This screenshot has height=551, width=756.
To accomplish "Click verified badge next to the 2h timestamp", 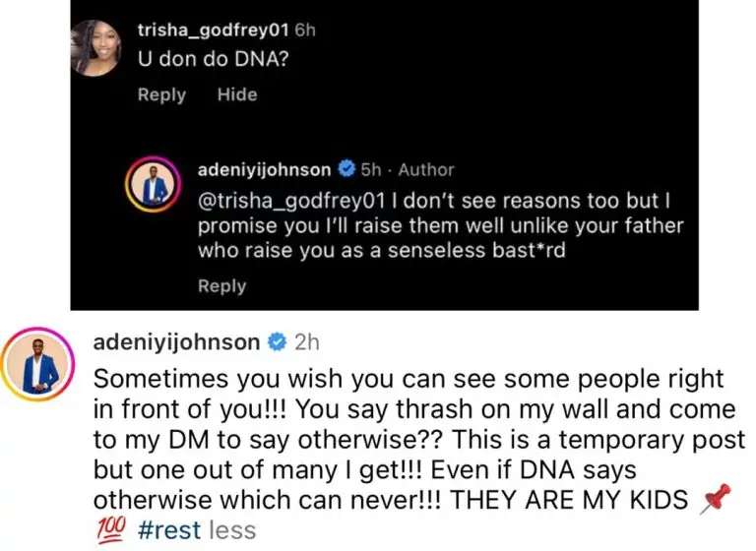I will click(277, 342).
